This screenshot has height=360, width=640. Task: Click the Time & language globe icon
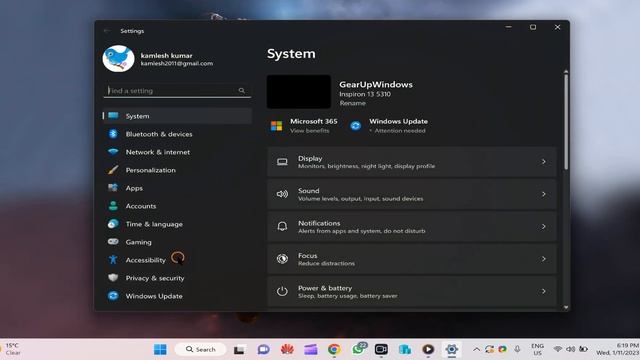click(x=113, y=224)
